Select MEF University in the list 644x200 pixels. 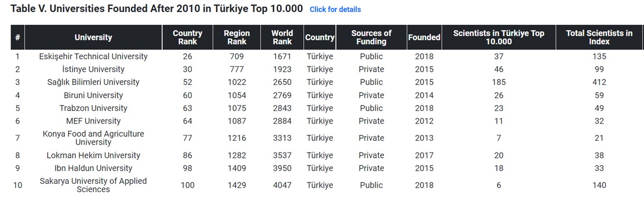pos(93,121)
